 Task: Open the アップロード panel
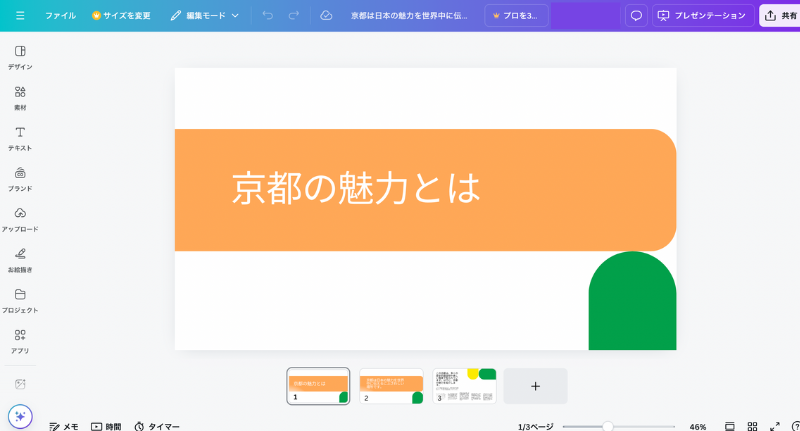click(20, 220)
